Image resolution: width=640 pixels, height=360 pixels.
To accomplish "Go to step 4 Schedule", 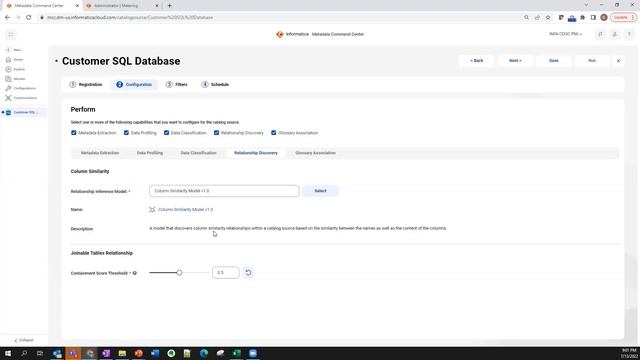I will click(x=215, y=84).
